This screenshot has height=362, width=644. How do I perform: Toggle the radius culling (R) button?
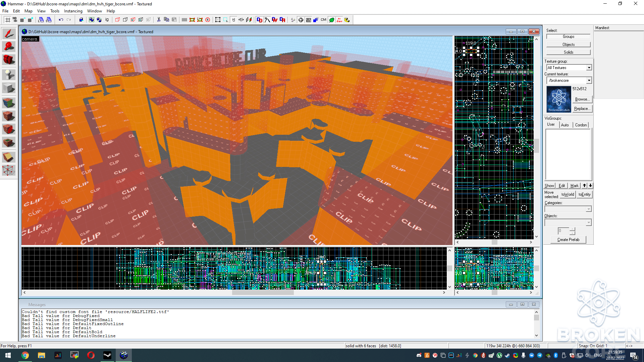point(208,20)
